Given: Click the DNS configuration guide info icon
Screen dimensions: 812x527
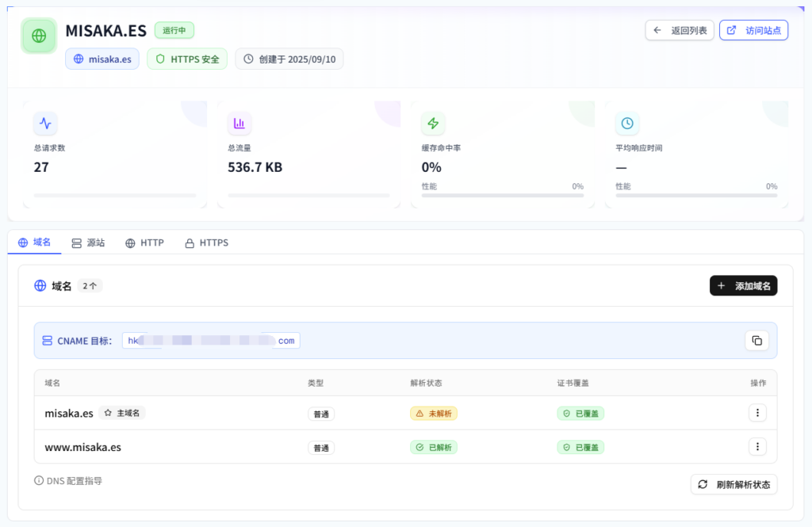Looking at the screenshot, I should (39, 480).
